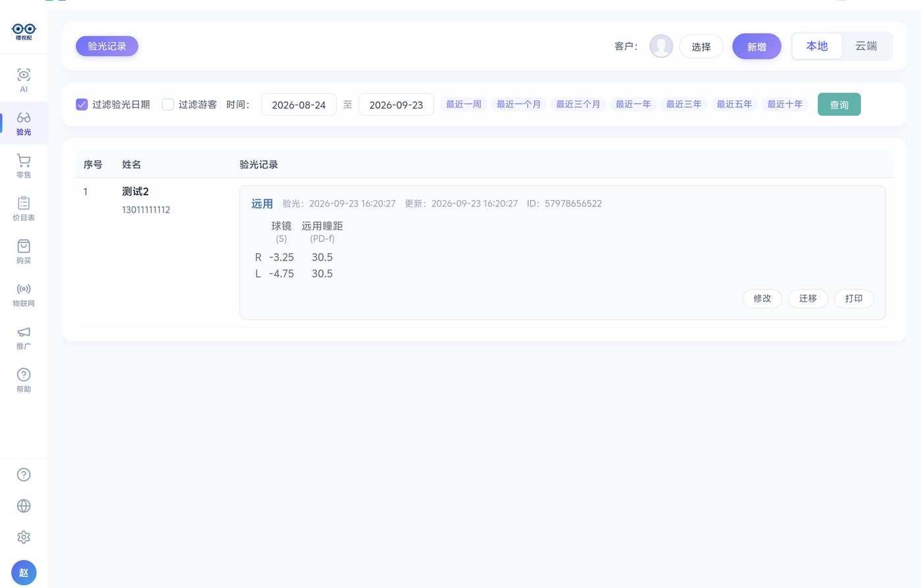Click the 查询 search button
Viewport: 921px width, 588px height.
(x=839, y=105)
